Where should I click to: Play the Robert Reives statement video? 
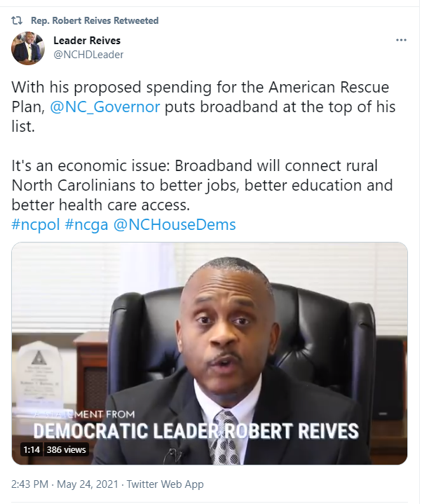(210, 353)
